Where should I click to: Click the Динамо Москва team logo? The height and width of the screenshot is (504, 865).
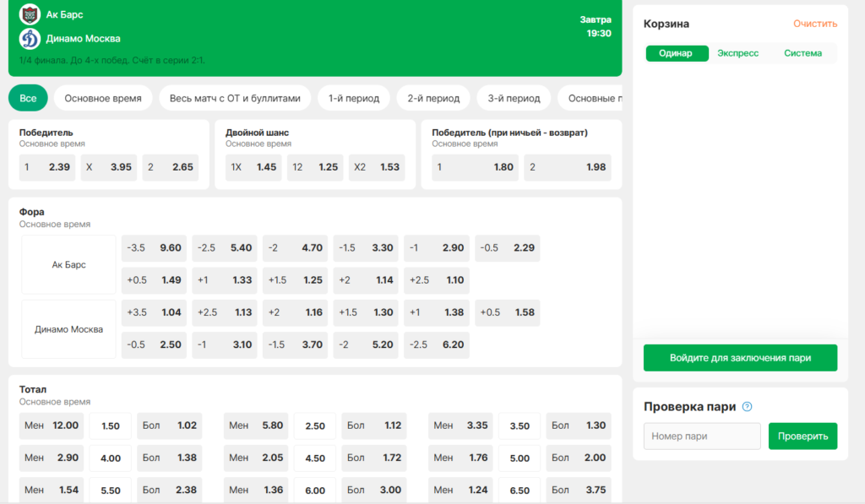(x=30, y=39)
